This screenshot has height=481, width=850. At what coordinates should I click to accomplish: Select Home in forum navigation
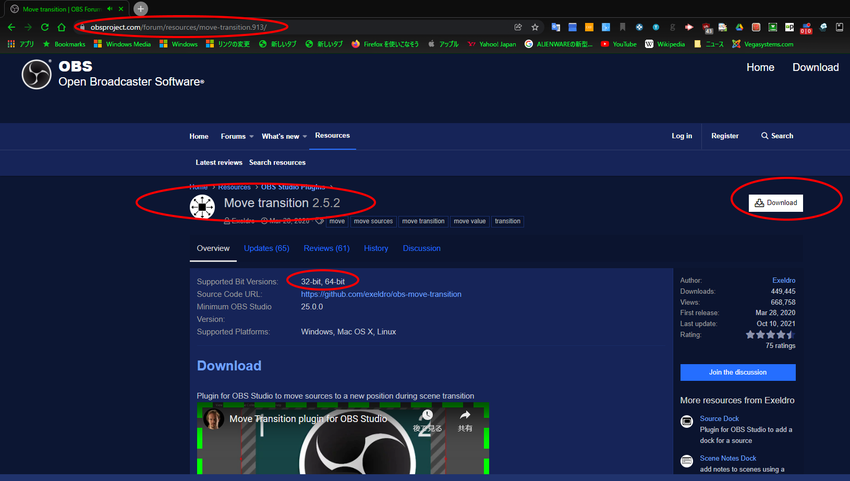click(x=199, y=136)
